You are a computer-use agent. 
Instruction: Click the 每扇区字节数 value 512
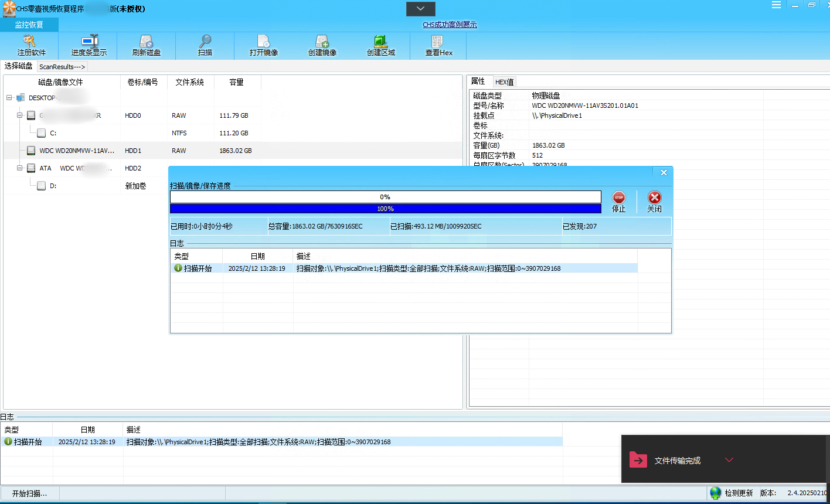(x=538, y=155)
